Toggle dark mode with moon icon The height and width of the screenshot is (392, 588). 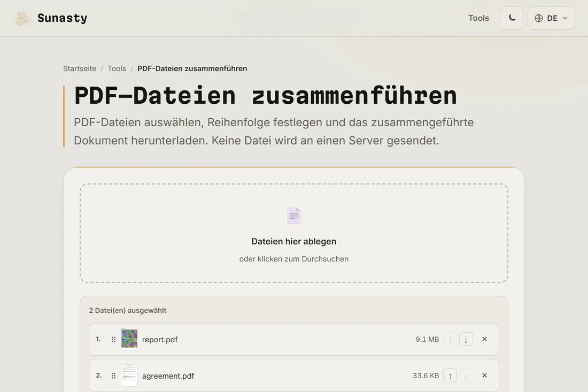512,18
